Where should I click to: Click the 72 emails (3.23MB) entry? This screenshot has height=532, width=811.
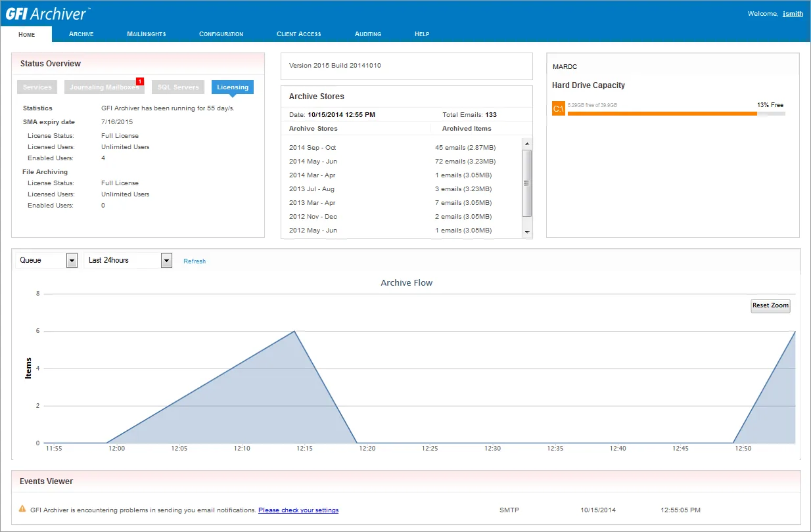click(x=465, y=161)
